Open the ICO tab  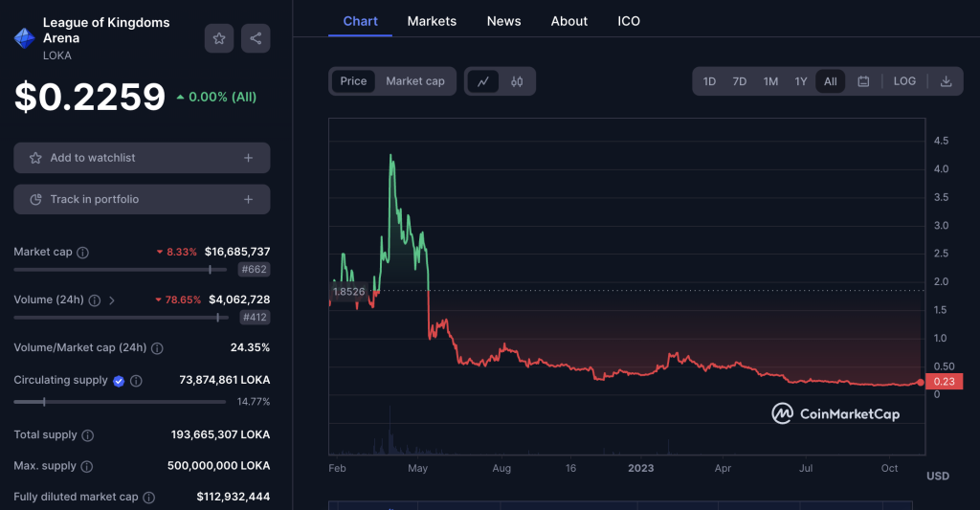tap(629, 21)
